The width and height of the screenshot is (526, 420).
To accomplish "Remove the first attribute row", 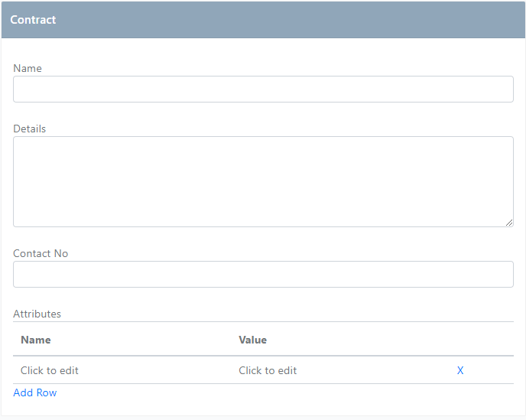I will point(460,370).
